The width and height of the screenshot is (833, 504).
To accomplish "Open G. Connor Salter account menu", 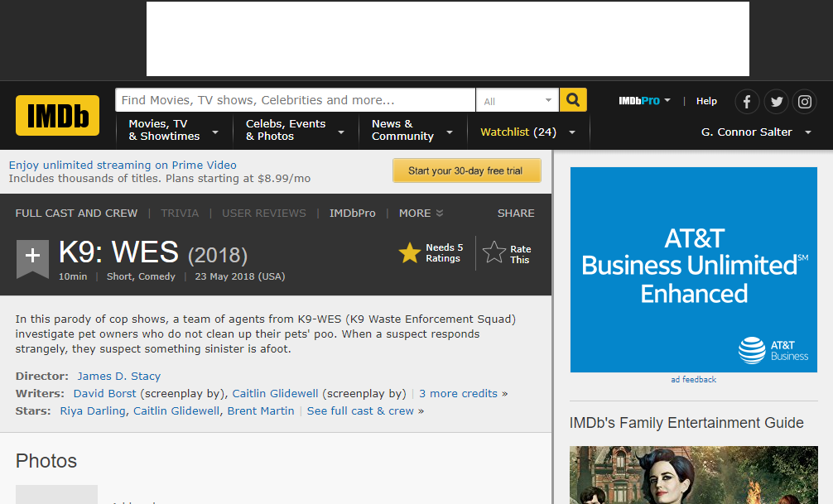I will (755, 132).
